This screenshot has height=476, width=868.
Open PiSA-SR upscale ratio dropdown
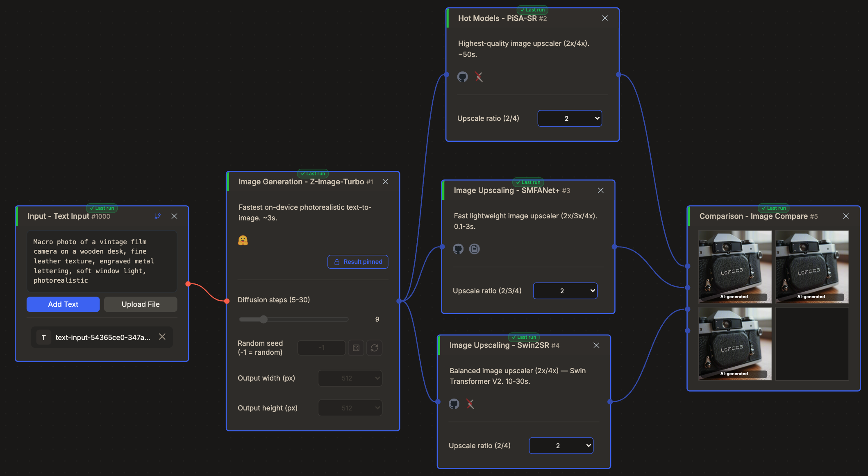570,118
